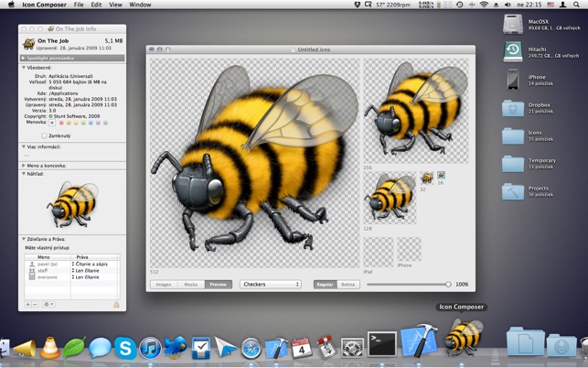Click Wi-Fi status icon in menu bar
Image resolution: width=588 pixels, height=368 pixels.
pos(484,5)
